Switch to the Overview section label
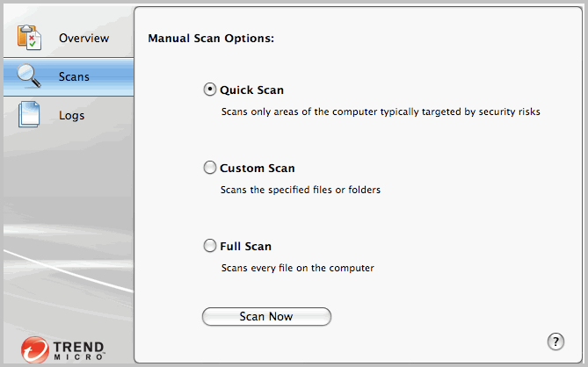 [x=83, y=39]
